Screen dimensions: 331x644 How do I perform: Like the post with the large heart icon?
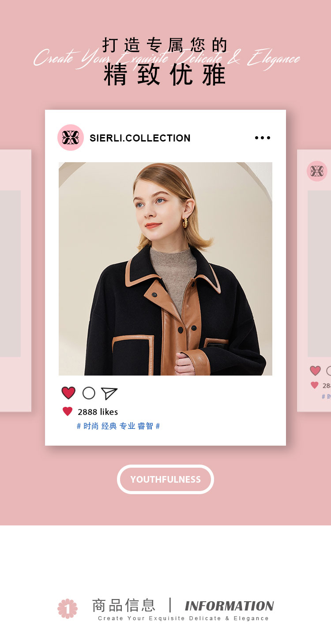click(x=68, y=393)
